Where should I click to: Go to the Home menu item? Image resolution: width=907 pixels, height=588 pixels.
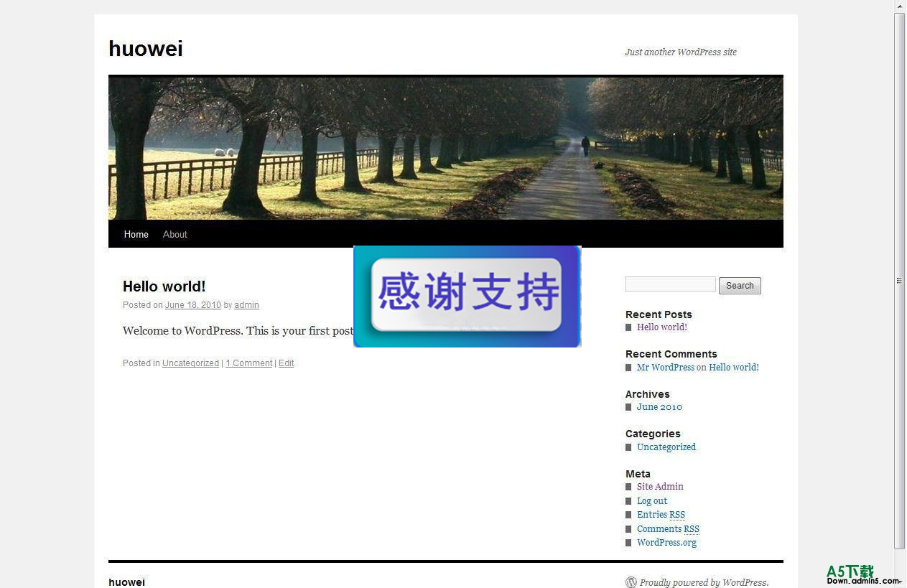[x=136, y=235]
